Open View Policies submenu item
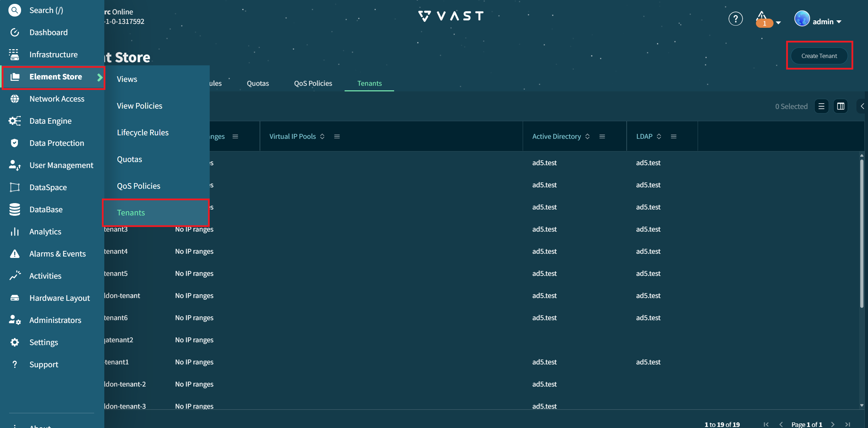 (157, 106)
